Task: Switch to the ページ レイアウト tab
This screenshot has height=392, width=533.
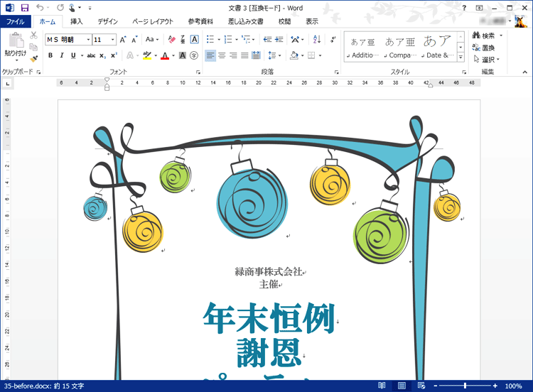Action: pos(153,21)
